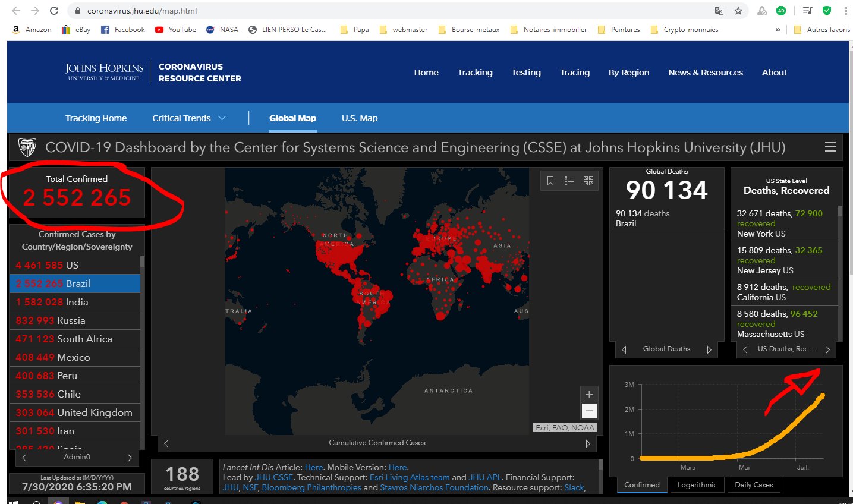Image resolution: width=853 pixels, height=504 pixels.
Task: Reload the page with the refresh icon
Action: click(54, 11)
